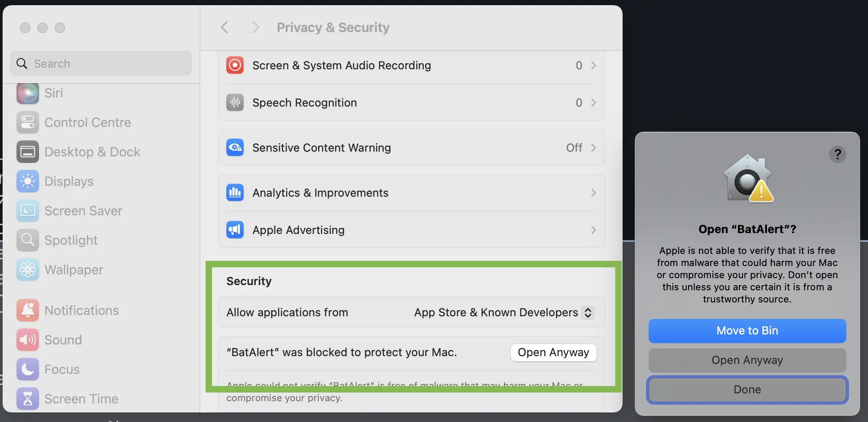Image resolution: width=868 pixels, height=422 pixels.
Task: Click the Spotlight magnifier icon
Action: 28,240
